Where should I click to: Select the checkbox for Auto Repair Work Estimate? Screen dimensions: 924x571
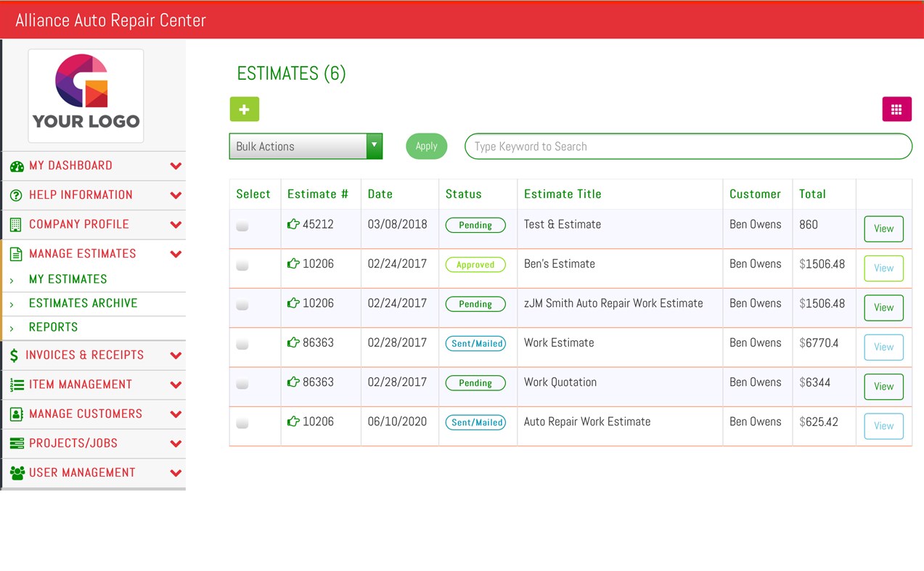click(x=242, y=422)
